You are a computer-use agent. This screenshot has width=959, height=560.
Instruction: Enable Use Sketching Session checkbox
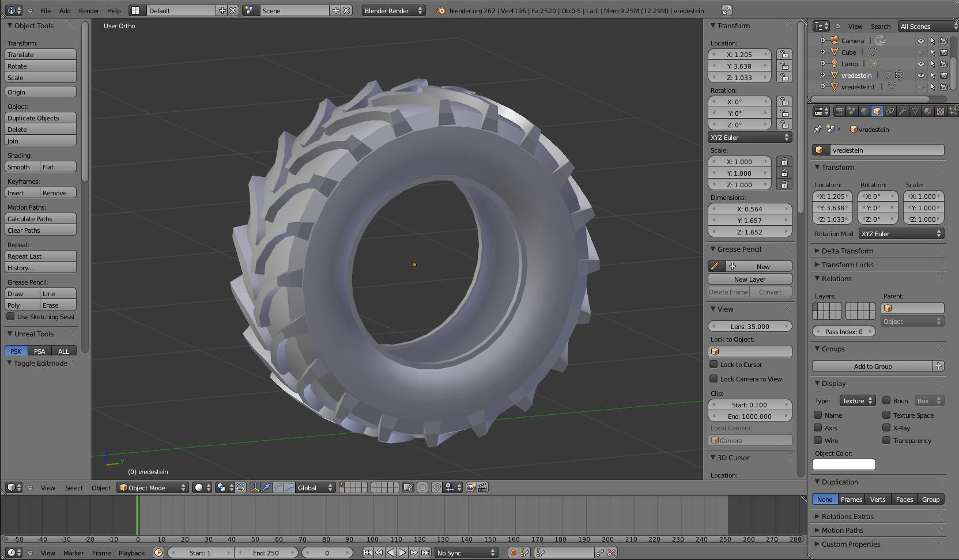pos(10,316)
